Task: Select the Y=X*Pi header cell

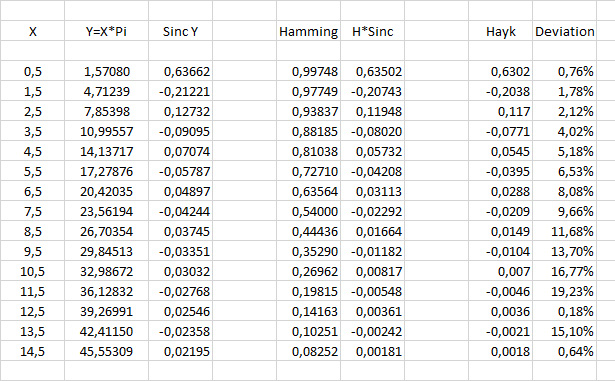Action: [x=106, y=31]
